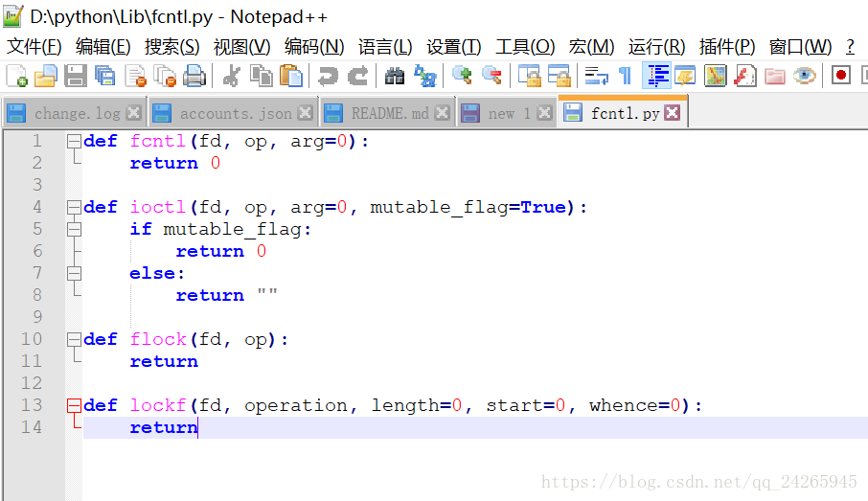Viewport: 868px width, 501px height.
Task: Click the Save All icon
Action: (x=104, y=76)
